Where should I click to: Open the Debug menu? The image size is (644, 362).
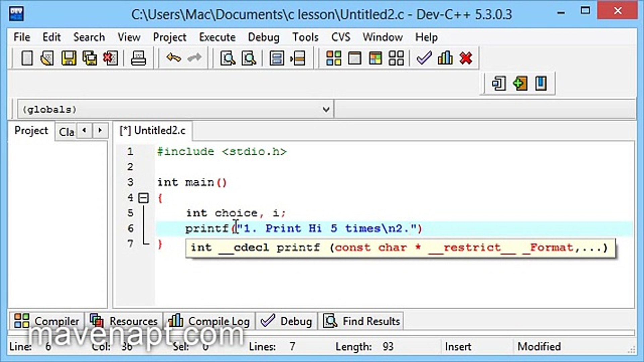point(263,37)
